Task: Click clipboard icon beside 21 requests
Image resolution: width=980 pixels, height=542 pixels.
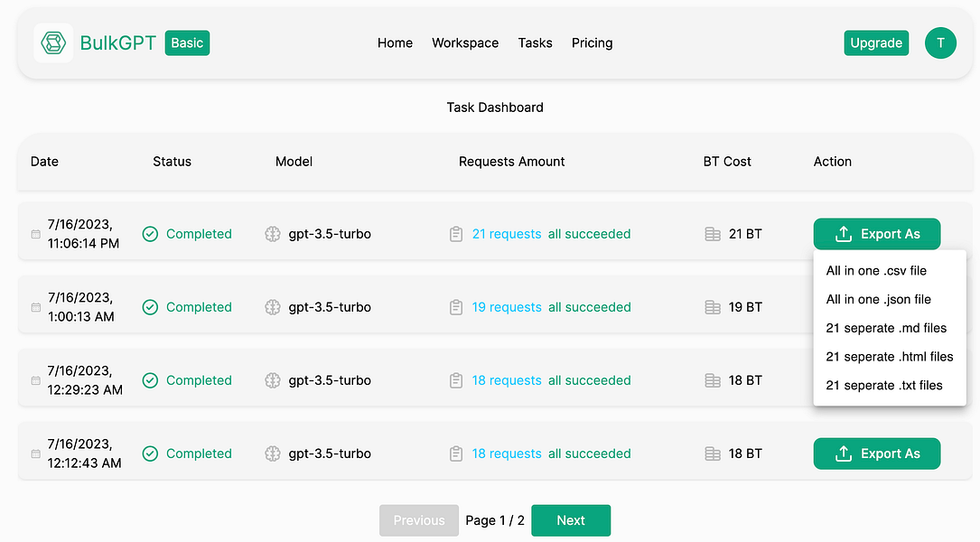Action: coord(456,234)
